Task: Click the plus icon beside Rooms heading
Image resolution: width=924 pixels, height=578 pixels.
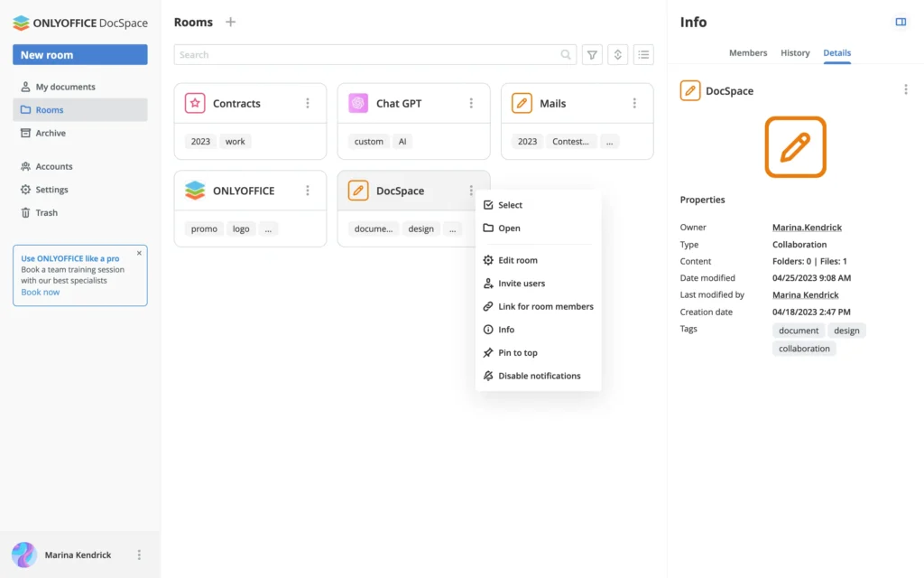Action: [230, 22]
